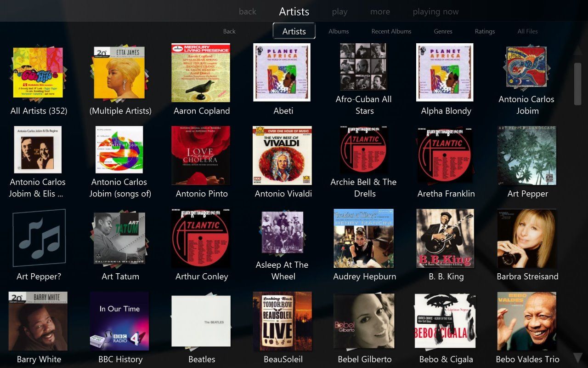Select Antonio Carlos Jobim (songs of) cover
588x368 pixels.
119,149
